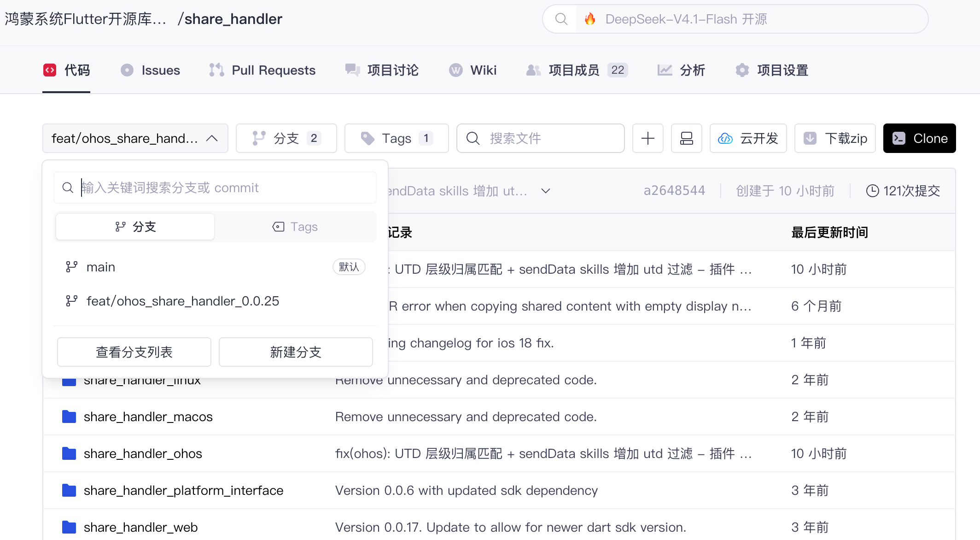Open the 分析 chart tab

click(682, 70)
